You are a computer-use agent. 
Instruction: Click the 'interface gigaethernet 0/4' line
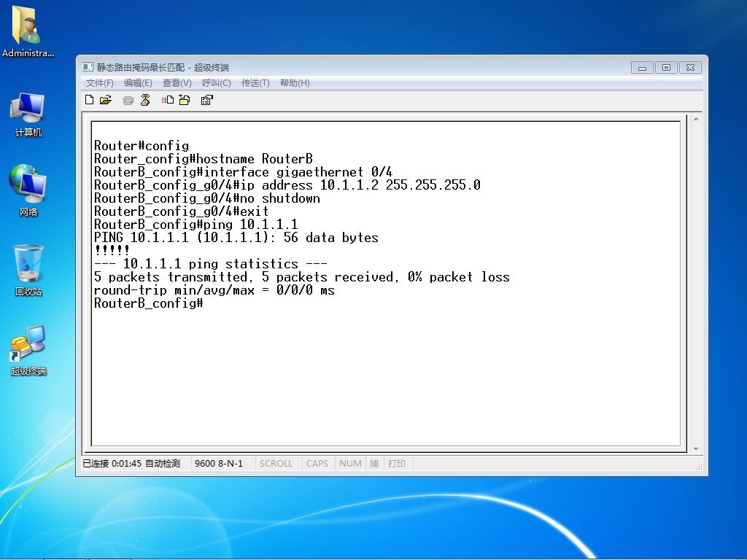click(x=244, y=172)
